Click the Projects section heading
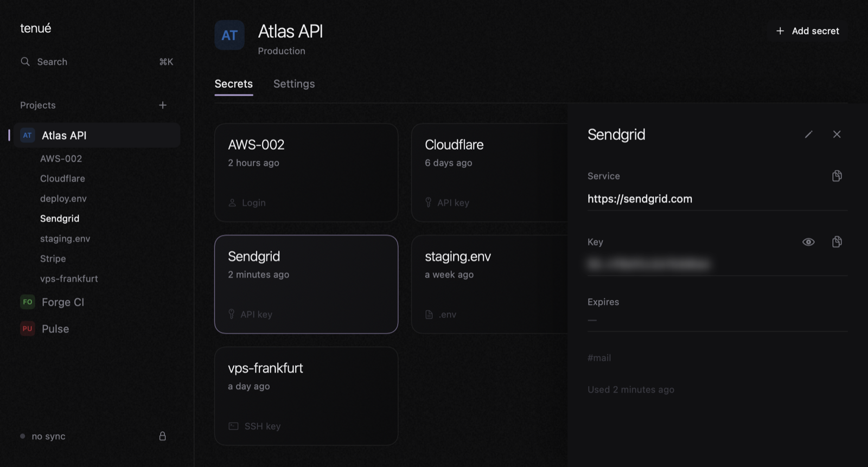 coord(38,105)
